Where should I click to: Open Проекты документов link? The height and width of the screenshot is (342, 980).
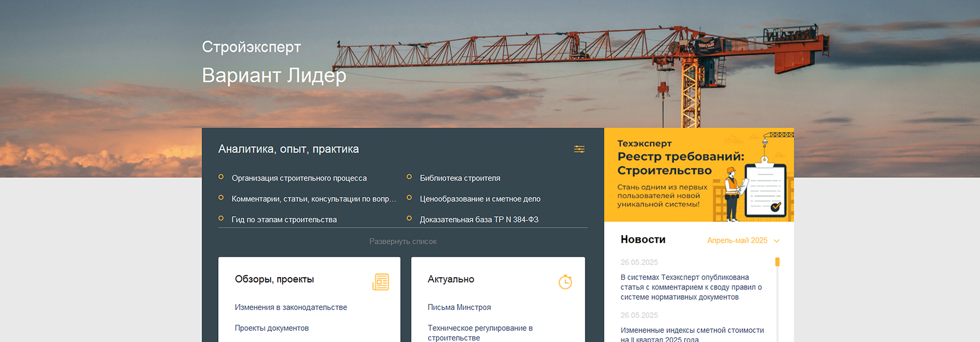point(271,328)
